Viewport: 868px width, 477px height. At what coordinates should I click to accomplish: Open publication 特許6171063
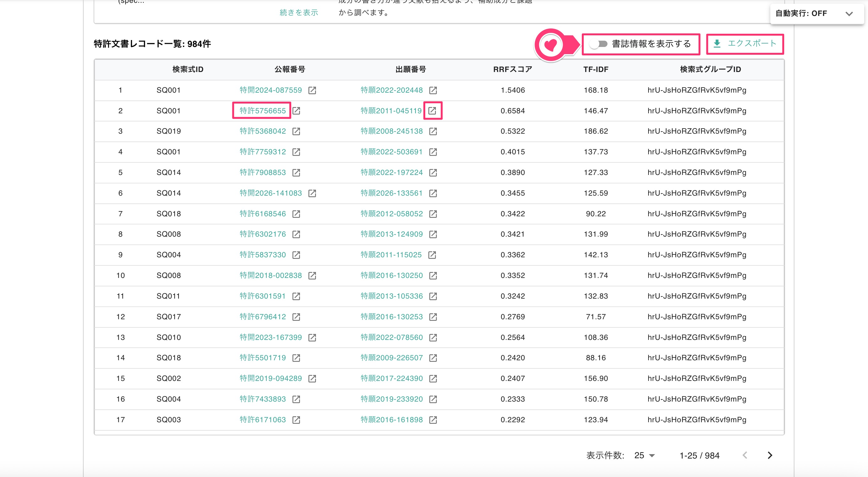coord(262,420)
